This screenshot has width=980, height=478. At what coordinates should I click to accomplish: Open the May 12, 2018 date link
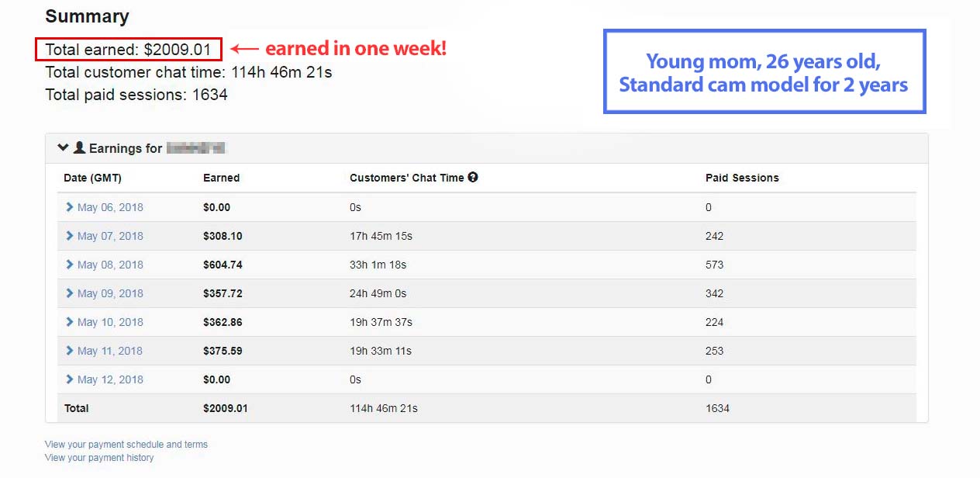[x=110, y=379]
